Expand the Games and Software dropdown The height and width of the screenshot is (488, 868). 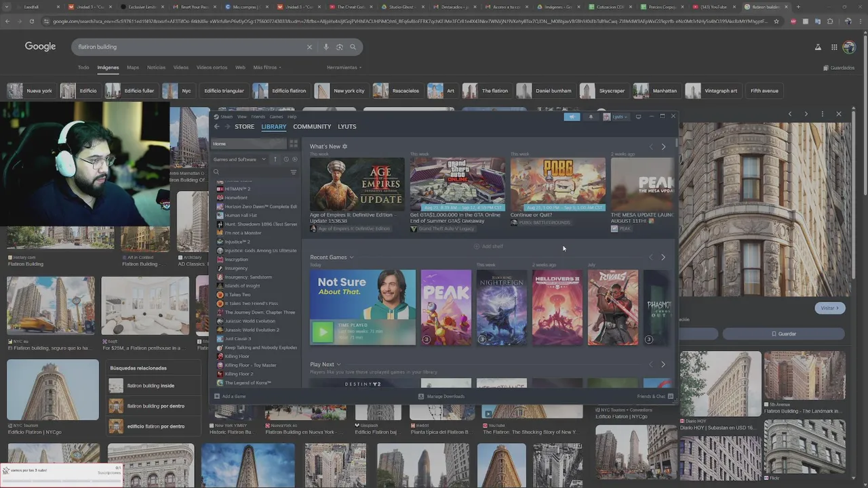coord(239,159)
